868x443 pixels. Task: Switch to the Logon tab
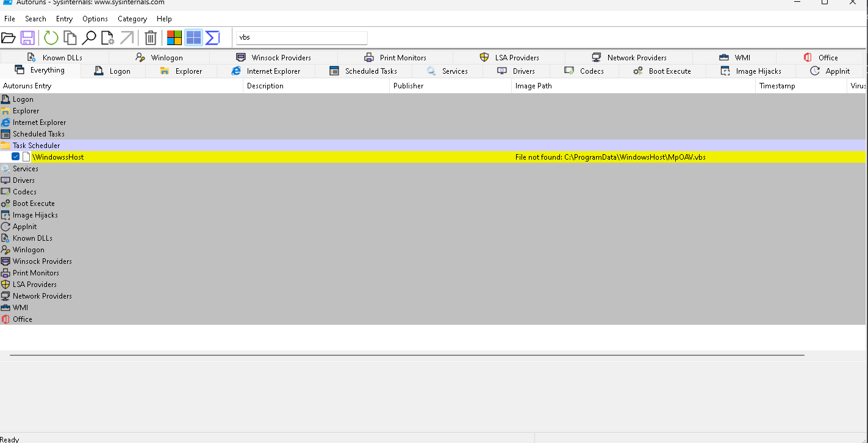[113, 71]
